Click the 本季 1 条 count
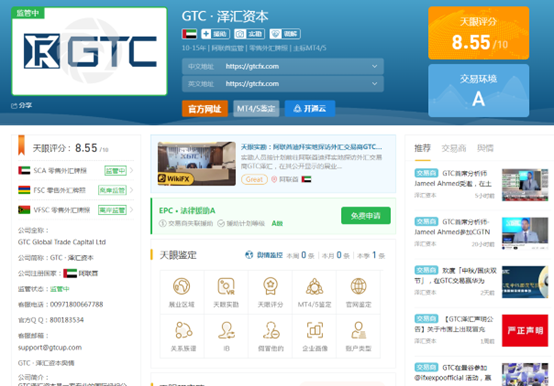554x386 pixels. [x=371, y=255]
